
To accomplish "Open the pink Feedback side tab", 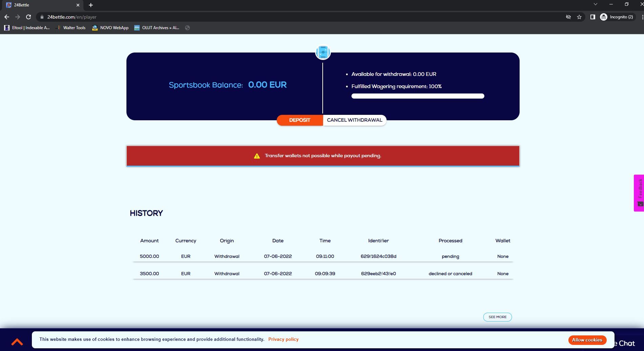I will click(639, 193).
